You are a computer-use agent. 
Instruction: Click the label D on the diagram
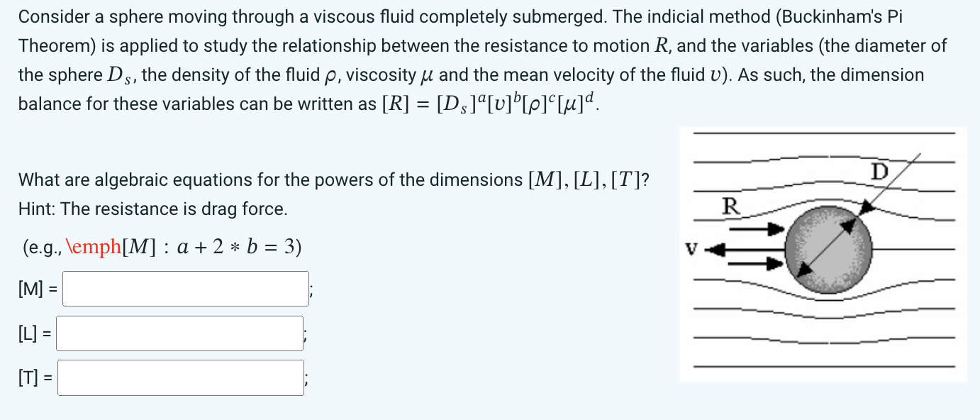878,171
